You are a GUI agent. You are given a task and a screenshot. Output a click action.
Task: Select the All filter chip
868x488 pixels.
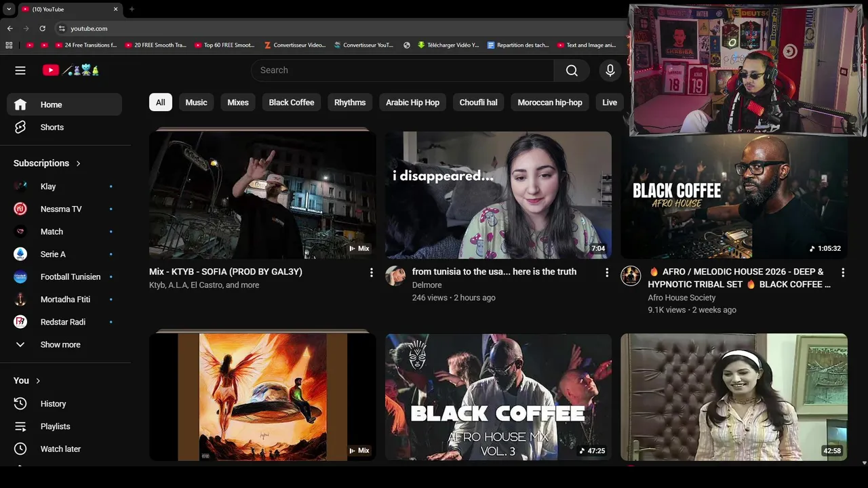click(160, 102)
